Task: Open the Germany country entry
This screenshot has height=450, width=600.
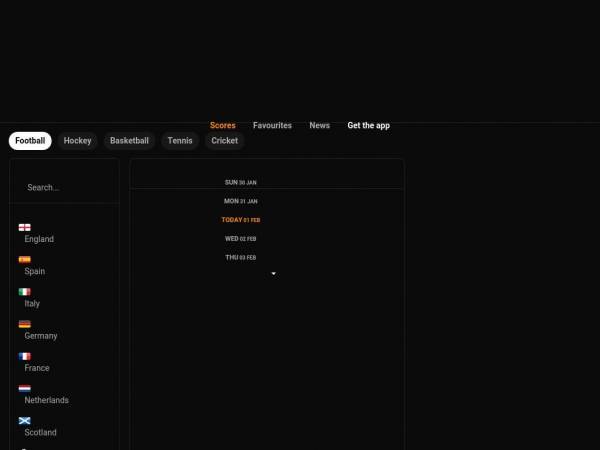Action: click(41, 336)
